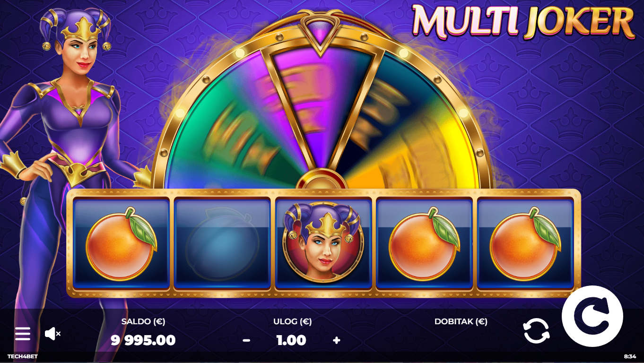Open the hamburger menu
Image resolution: width=644 pixels, height=363 pixels.
click(x=23, y=334)
